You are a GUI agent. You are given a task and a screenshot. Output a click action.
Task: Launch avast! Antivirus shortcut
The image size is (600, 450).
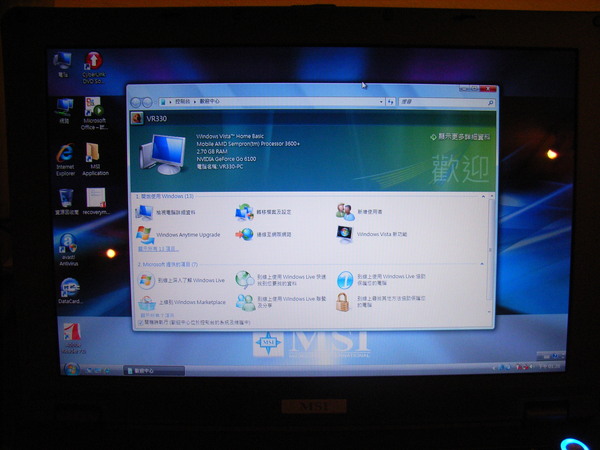68,249
